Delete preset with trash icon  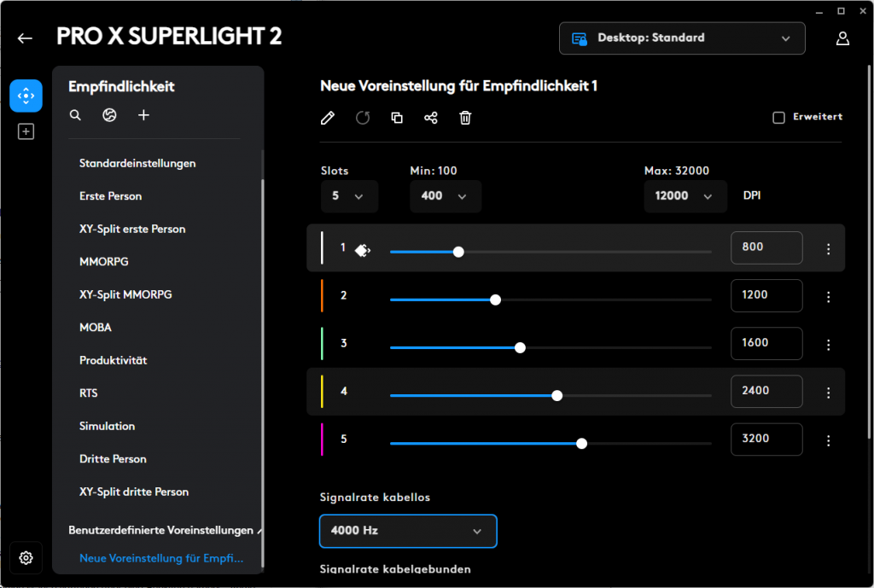coord(465,118)
